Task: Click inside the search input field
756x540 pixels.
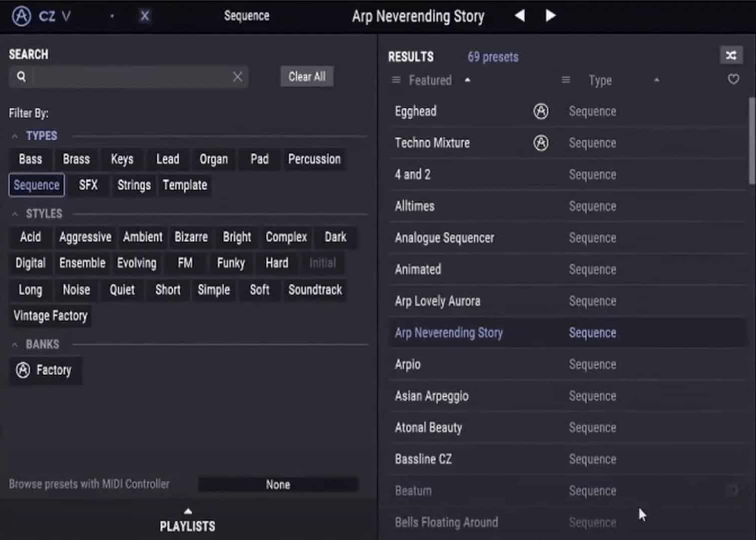Action: 125,77
